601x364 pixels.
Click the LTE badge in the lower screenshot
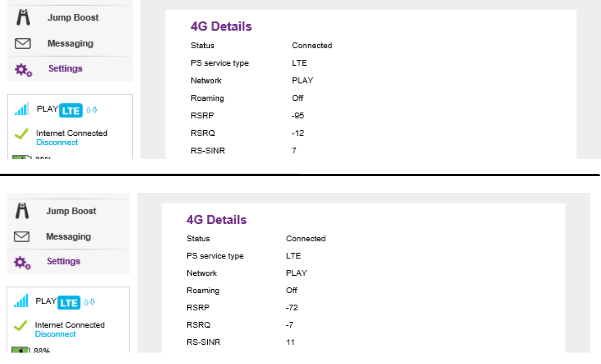click(70, 302)
